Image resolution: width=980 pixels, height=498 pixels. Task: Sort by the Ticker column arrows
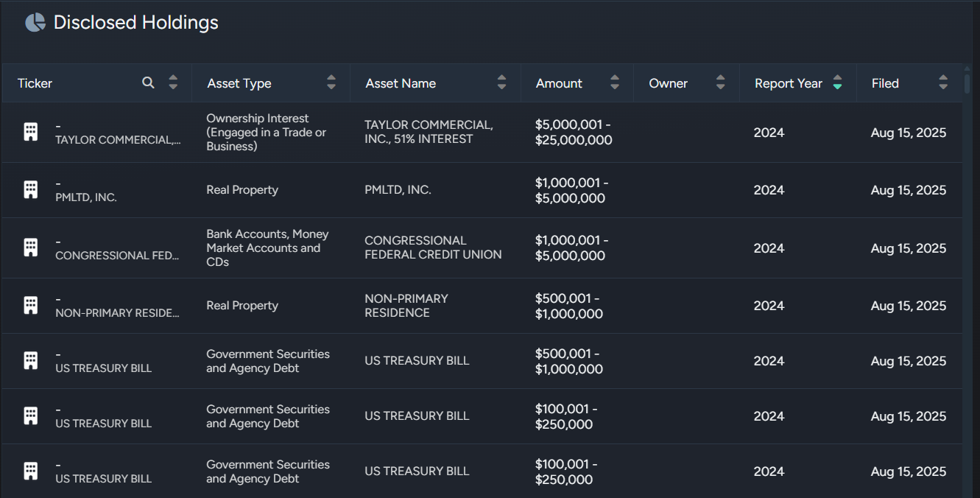[173, 83]
